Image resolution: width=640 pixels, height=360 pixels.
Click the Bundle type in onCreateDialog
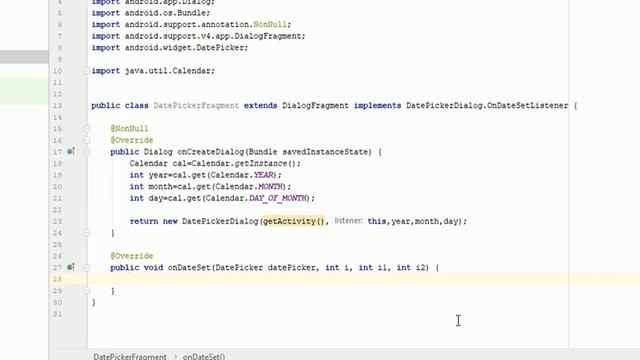(x=263, y=152)
